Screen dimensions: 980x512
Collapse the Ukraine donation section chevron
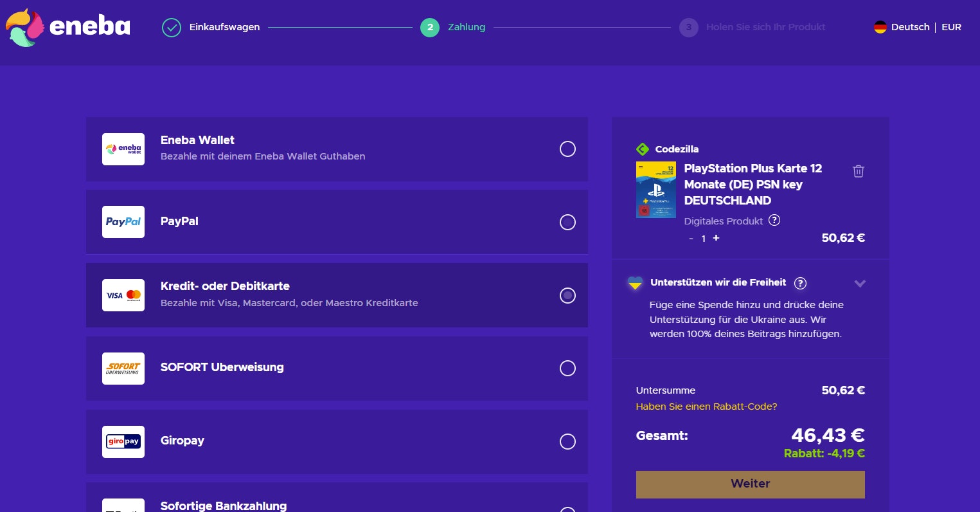coord(860,283)
